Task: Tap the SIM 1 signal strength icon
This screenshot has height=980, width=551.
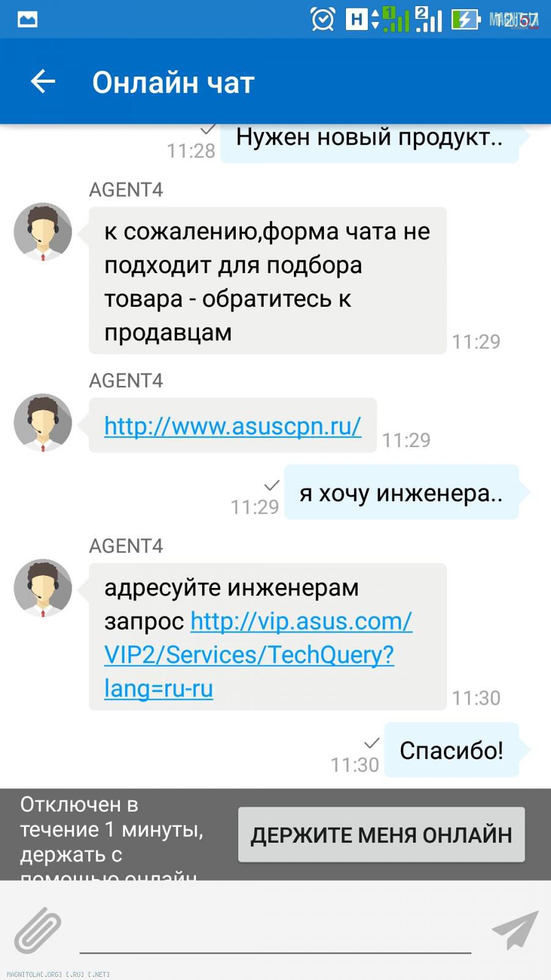Action: (396, 20)
